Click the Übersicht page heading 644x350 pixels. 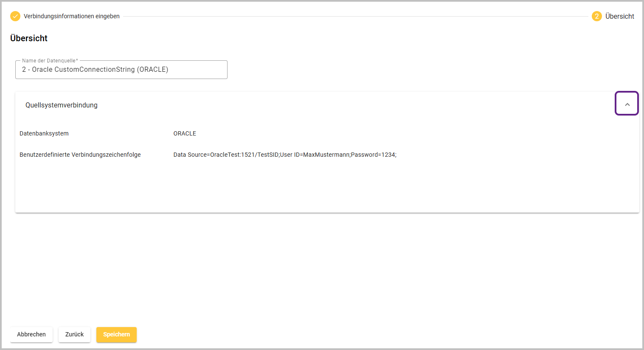[29, 38]
